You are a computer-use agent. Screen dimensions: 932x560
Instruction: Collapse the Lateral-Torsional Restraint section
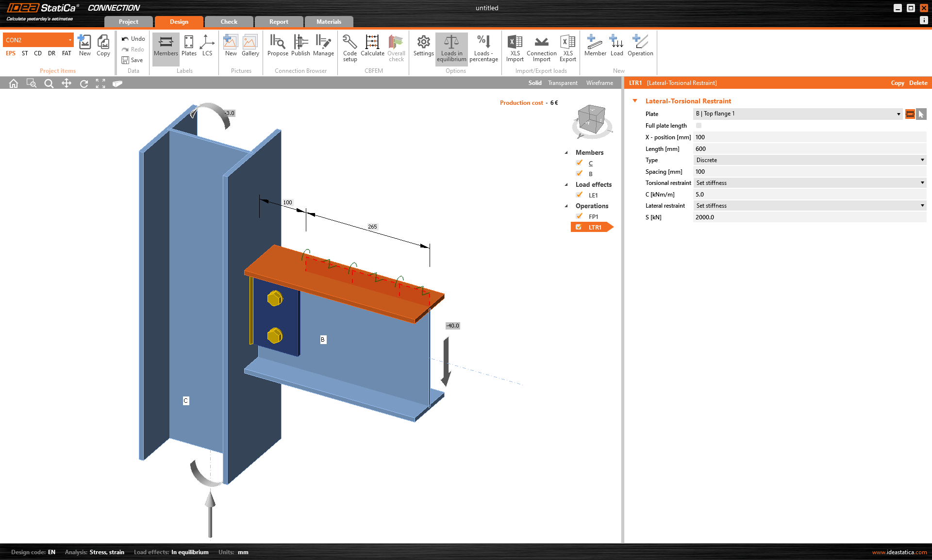pos(635,100)
